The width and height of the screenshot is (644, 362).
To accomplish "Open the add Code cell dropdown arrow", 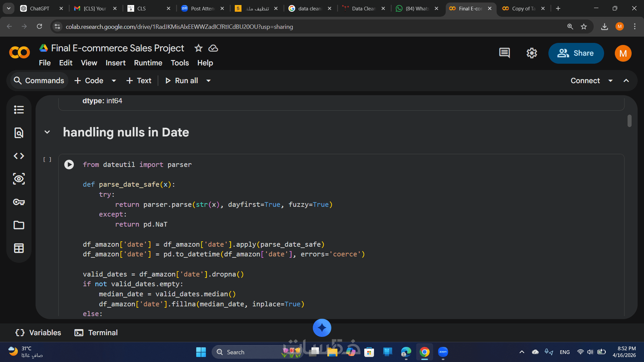I will coord(114,80).
